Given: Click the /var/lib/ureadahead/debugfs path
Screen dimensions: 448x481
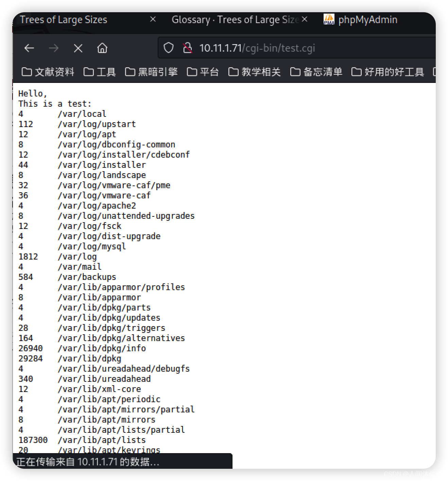Looking at the screenshot, I should (124, 369).
